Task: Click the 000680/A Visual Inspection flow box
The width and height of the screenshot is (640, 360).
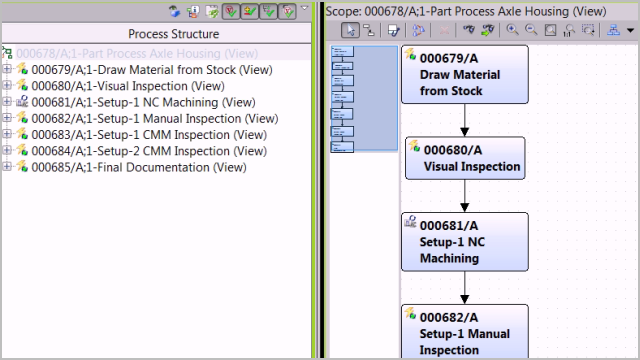Action: click(465, 158)
